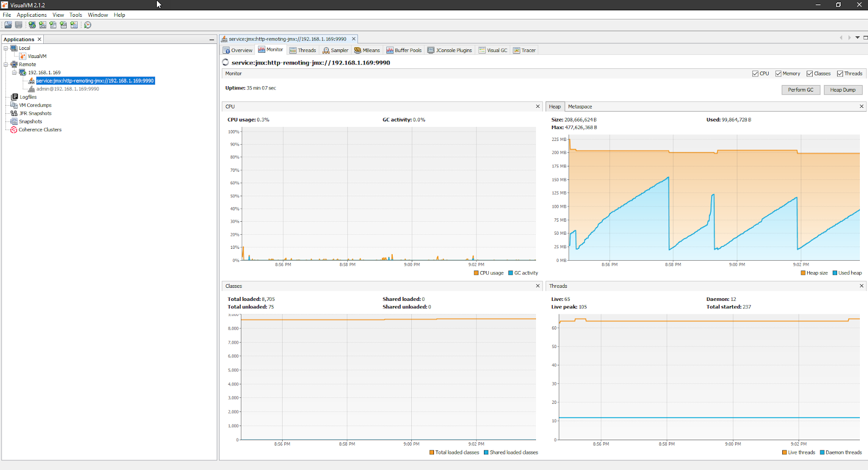
Task: Click the Perform GC button
Action: click(x=801, y=90)
